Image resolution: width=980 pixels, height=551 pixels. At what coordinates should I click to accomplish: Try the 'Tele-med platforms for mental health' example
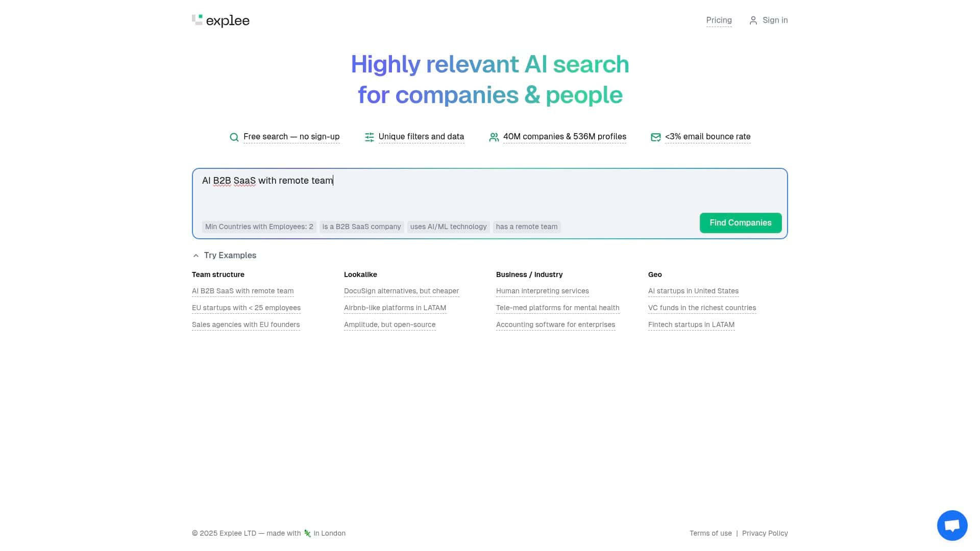click(x=557, y=308)
